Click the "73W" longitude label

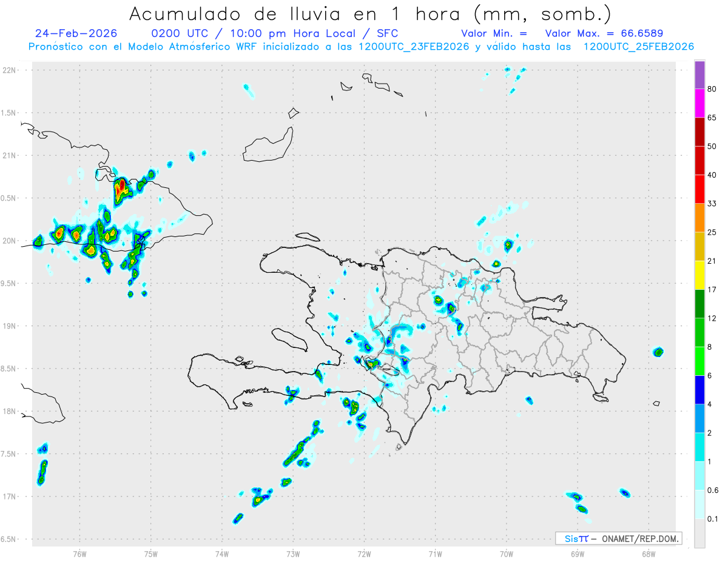[293, 554]
